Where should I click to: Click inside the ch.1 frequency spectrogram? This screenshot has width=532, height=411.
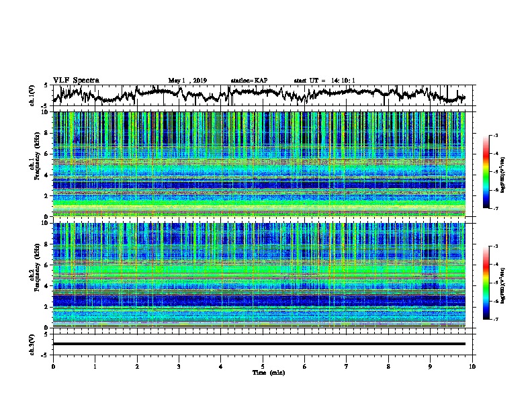(x=259, y=164)
